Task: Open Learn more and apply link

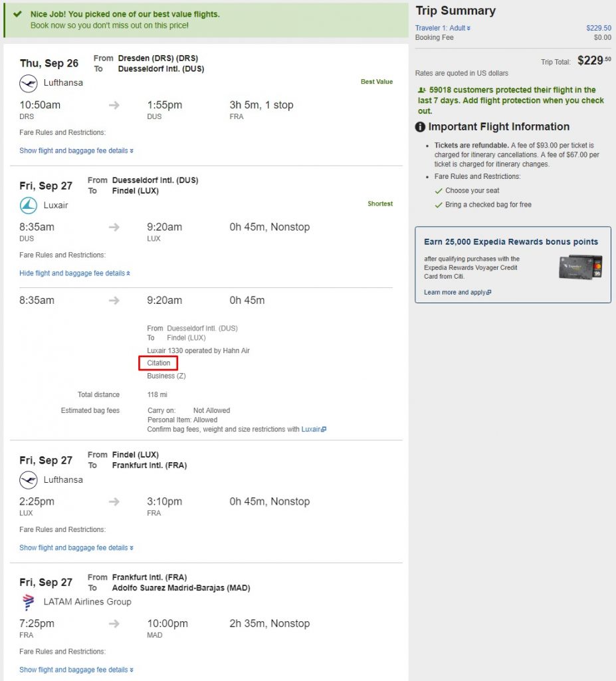Action: tap(458, 293)
